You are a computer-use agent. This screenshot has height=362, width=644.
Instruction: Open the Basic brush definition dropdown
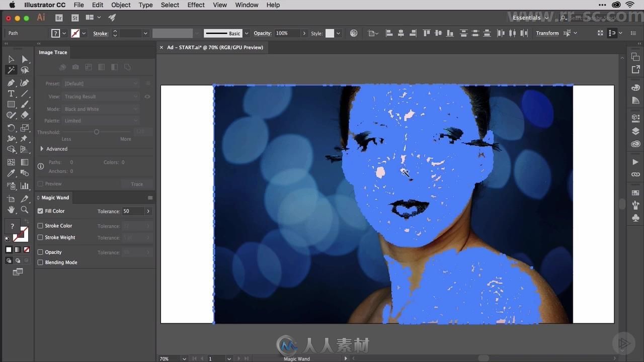[247, 33]
